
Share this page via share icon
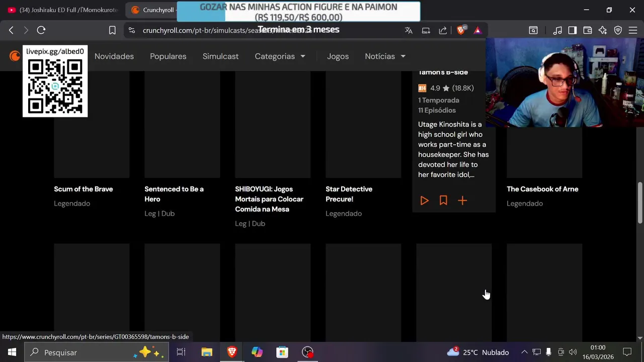pyautogui.click(x=443, y=30)
